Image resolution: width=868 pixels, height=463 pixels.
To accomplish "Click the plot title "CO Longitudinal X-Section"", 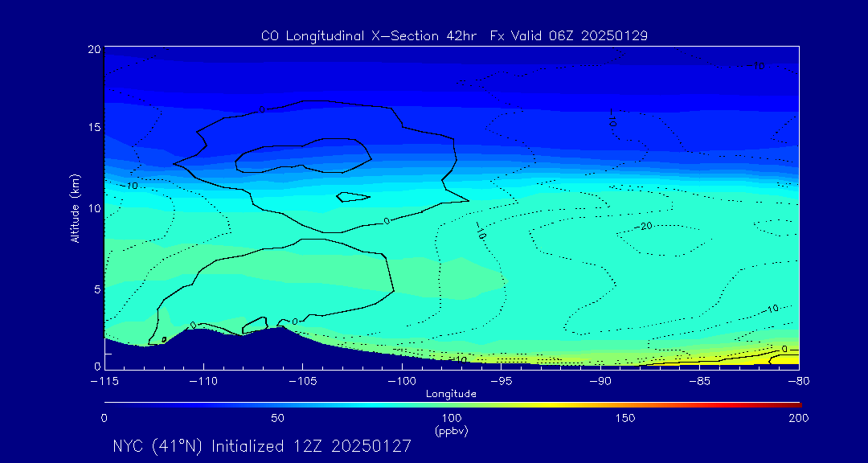I will coord(455,36).
